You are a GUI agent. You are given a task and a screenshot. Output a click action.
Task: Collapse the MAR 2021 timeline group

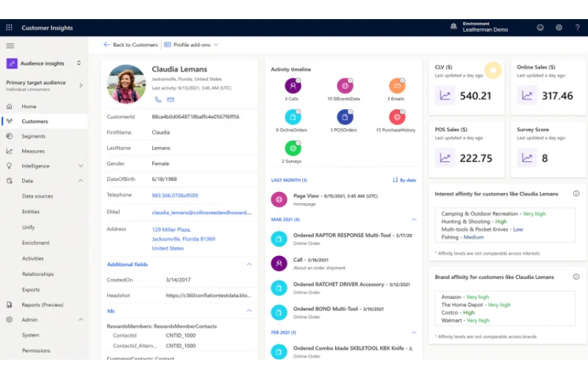click(x=414, y=219)
